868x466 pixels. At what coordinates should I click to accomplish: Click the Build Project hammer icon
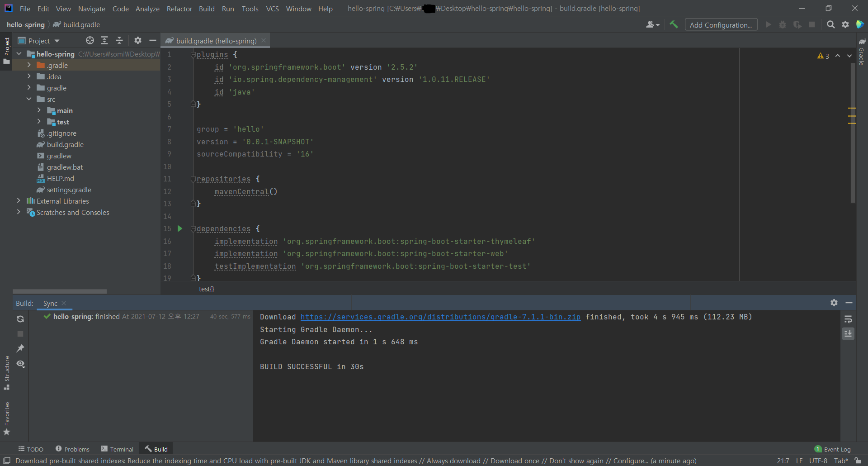(674, 24)
